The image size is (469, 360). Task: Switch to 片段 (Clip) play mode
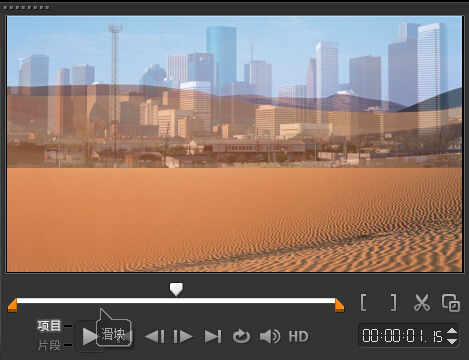point(49,345)
